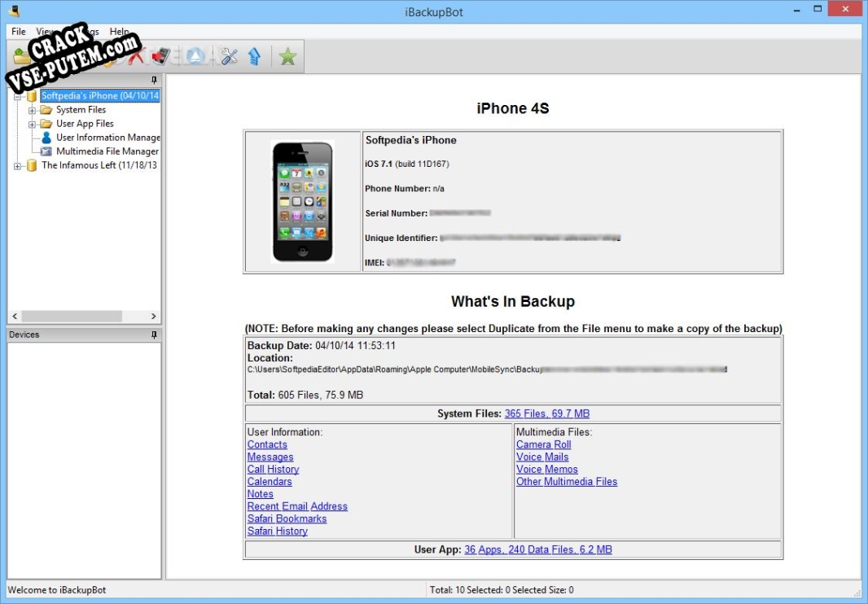
Task: Select Multimedia File Manager in tree
Action: tap(107, 151)
